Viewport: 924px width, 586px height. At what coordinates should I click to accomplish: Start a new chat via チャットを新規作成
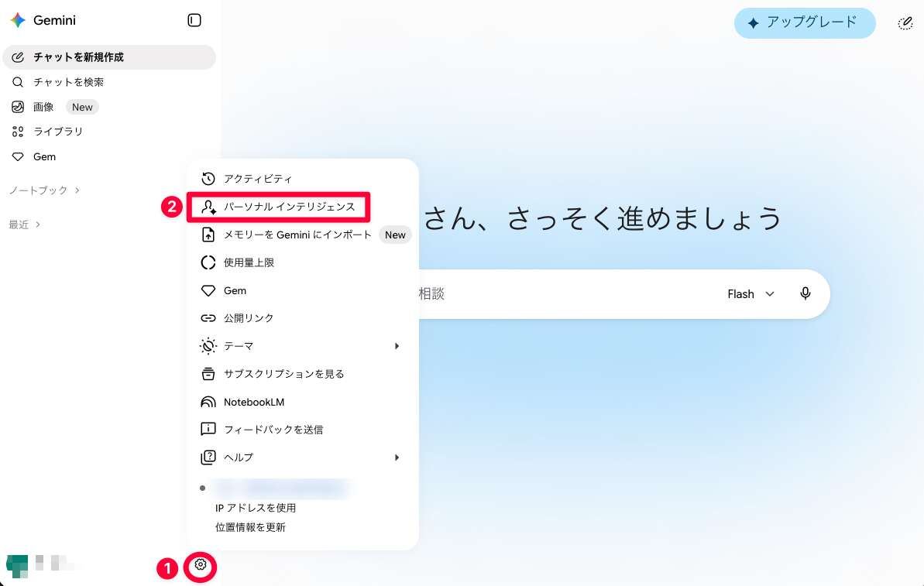pos(109,57)
